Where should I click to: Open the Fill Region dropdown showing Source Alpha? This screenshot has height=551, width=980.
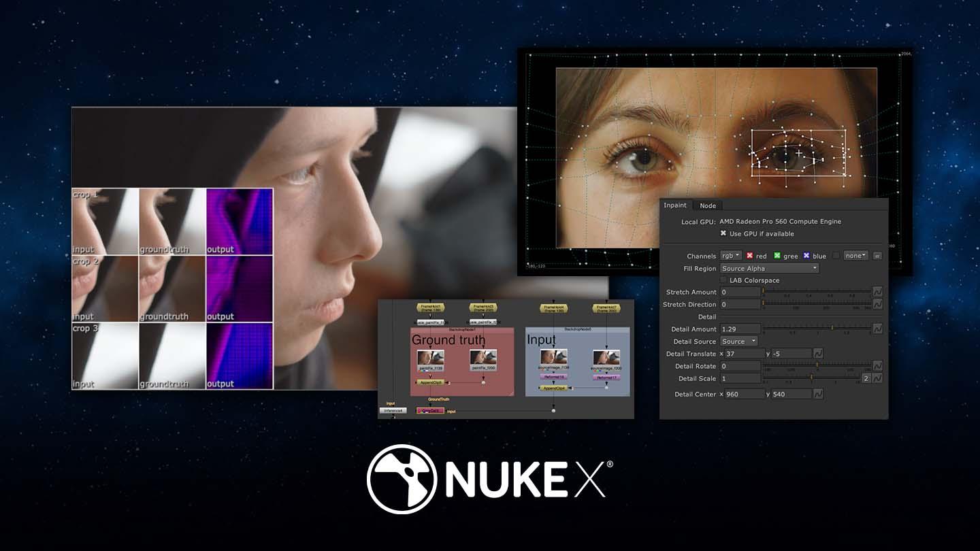coord(770,268)
